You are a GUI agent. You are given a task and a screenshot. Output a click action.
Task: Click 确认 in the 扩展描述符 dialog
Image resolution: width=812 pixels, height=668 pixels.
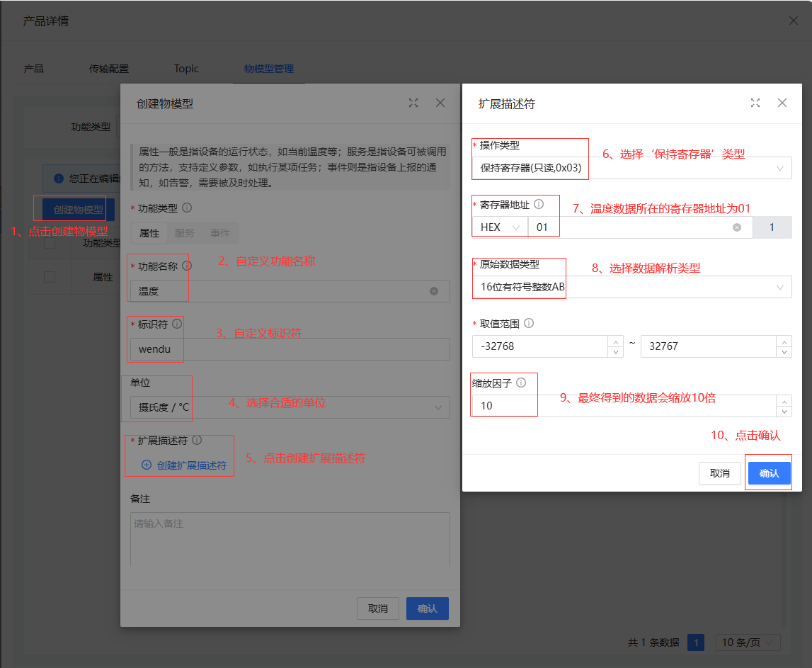(x=769, y=473)
